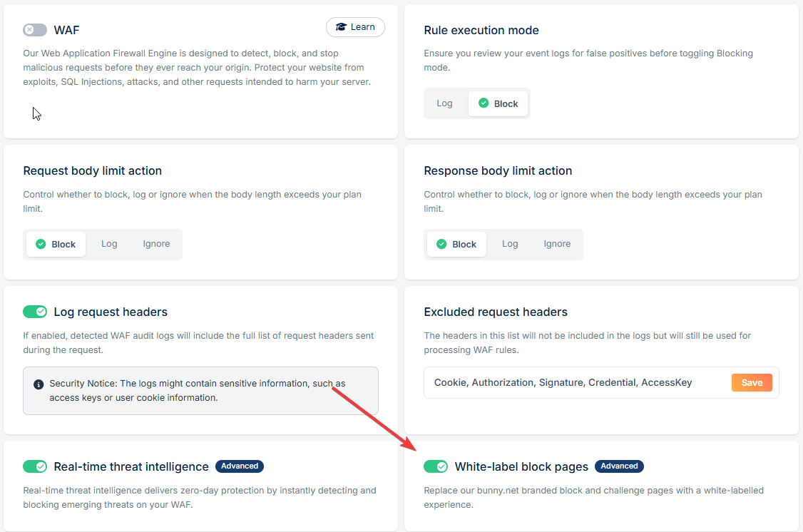Save the excluded request headers
The width and height of the screenshot is (803, 532).
tap(752, 382)
